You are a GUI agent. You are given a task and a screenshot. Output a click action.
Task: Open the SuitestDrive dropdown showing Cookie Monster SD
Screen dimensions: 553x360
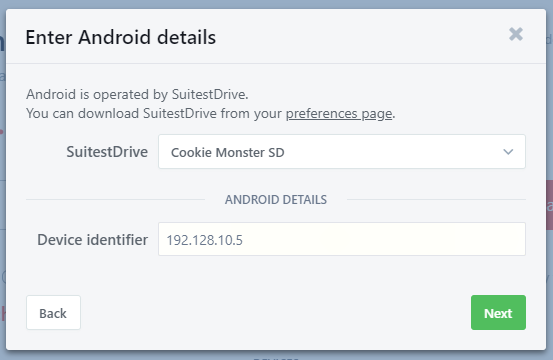point(342,152)
